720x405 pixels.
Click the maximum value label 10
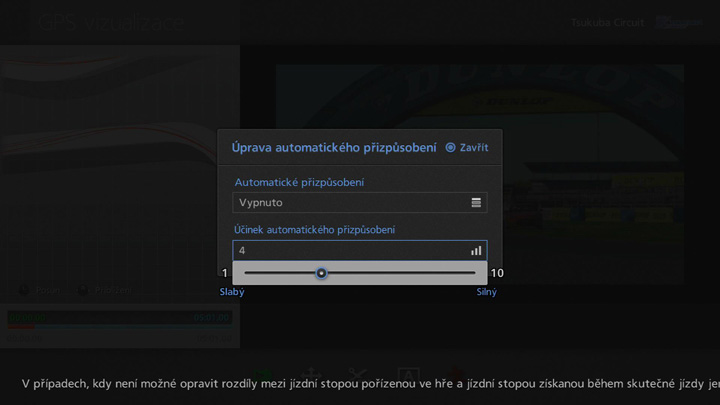tap(497, 274)
